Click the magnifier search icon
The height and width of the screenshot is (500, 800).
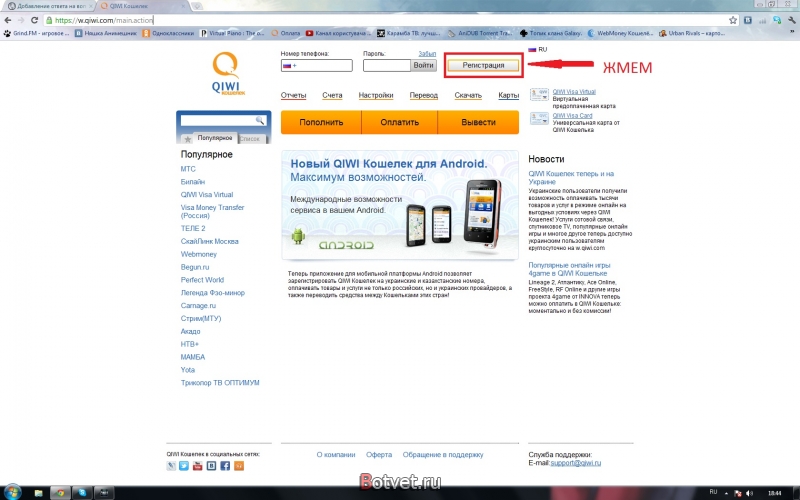click(260, 120)
